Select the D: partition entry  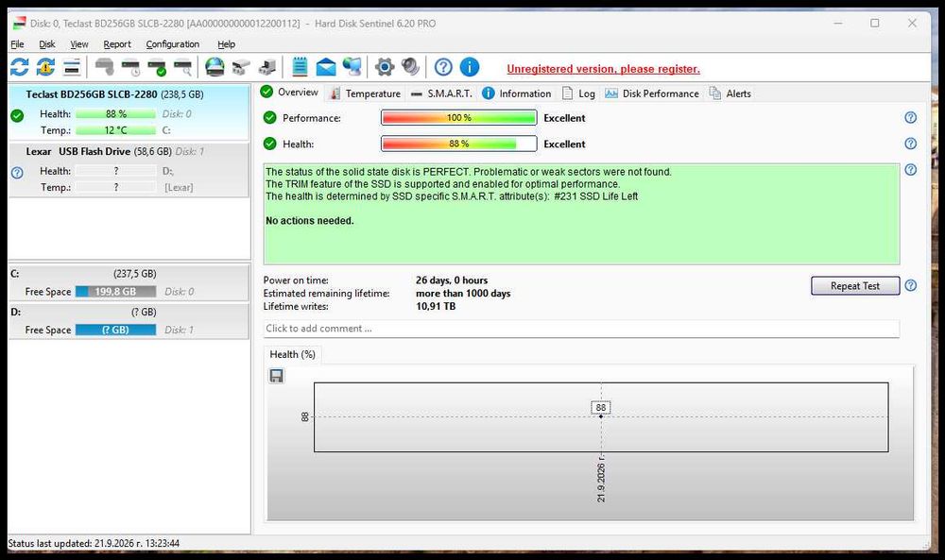click(x=129, y=321)
